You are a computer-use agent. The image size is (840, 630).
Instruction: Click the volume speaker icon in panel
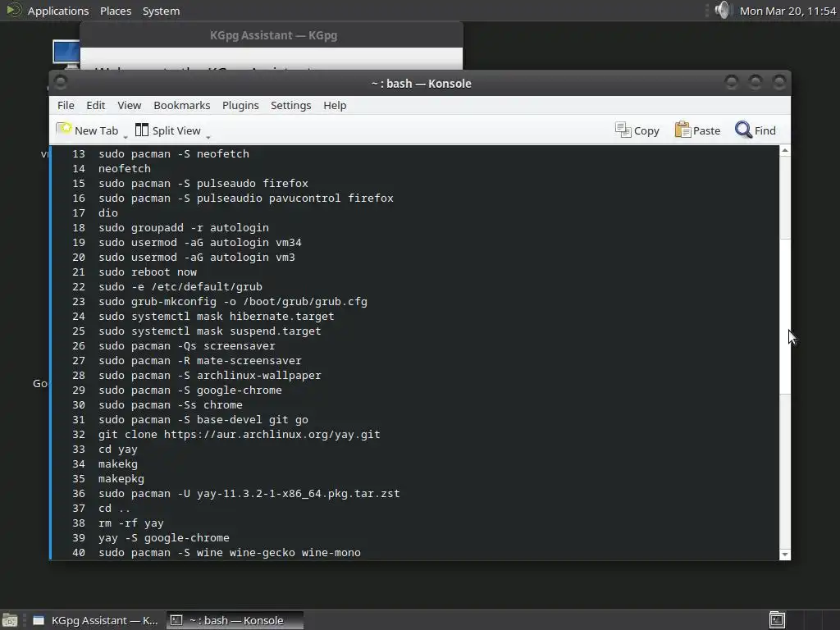(x=722, y=10)
